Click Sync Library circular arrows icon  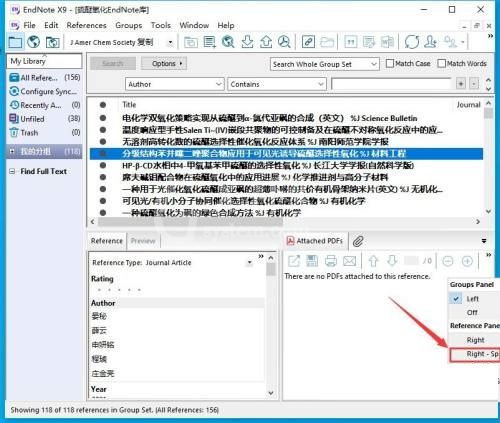coord(412,42)
